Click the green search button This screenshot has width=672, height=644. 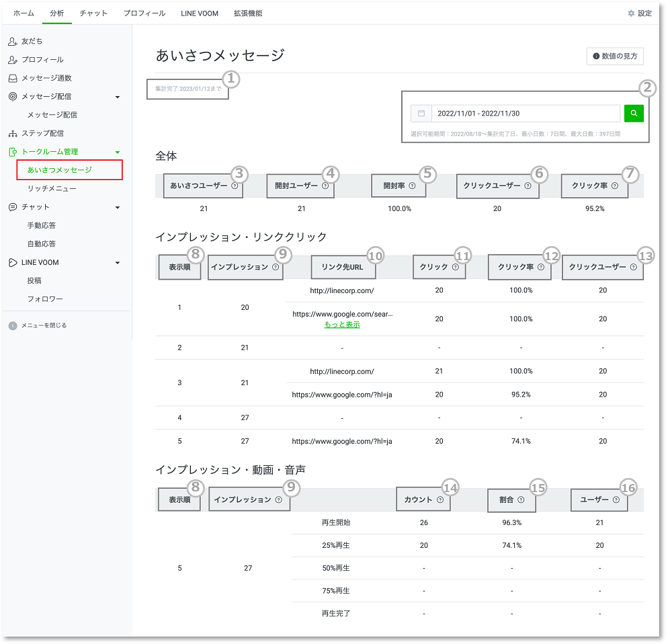point(633,113)
